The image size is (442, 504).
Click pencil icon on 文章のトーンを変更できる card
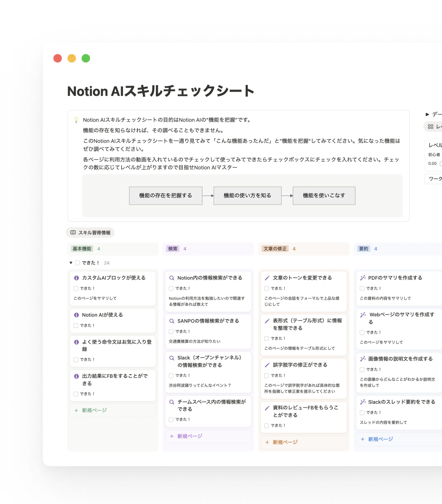[267, 278]
